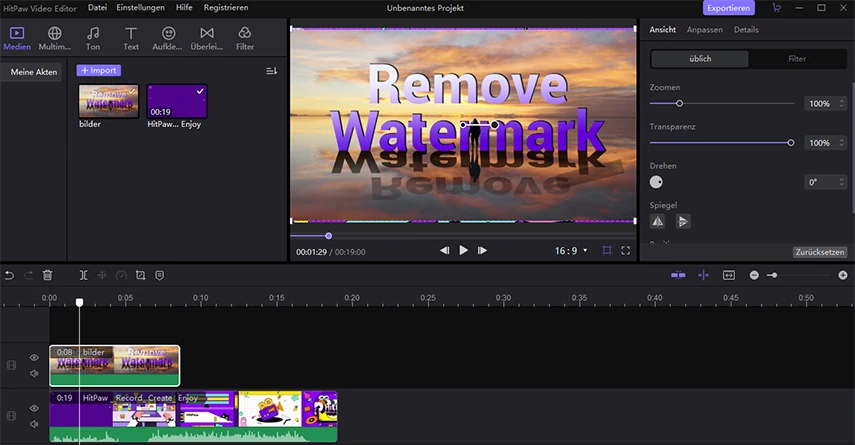The width and height of the screenshot is (855, 445).
Task: Adjust Zoomen 100% stepper arrows
Action: [x=841, y=104]
